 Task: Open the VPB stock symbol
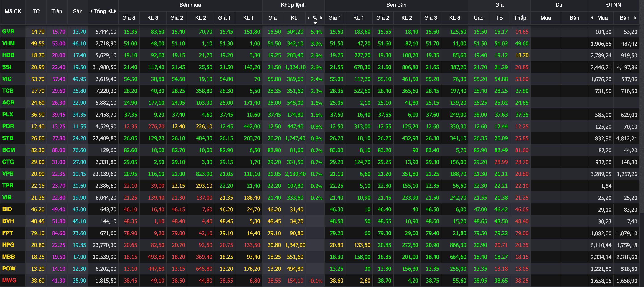pyautogui.click(x=8, y=174)
